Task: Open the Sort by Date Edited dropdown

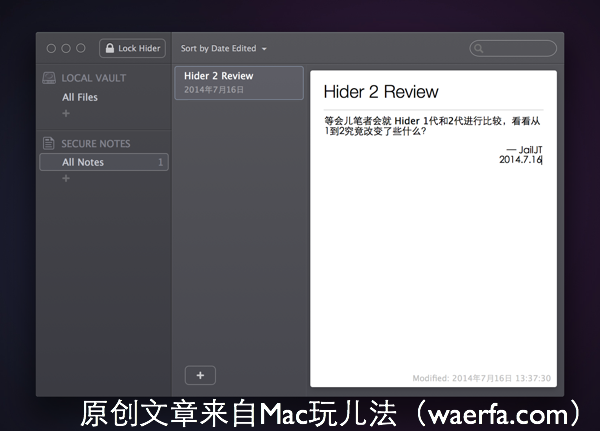Action: click(223, 49)
